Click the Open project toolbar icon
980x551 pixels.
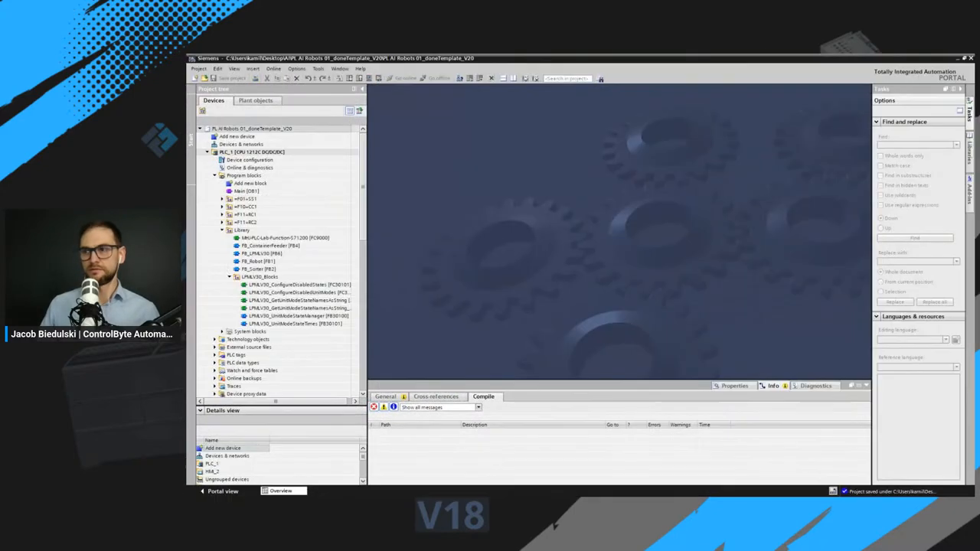tap(204, 78)
